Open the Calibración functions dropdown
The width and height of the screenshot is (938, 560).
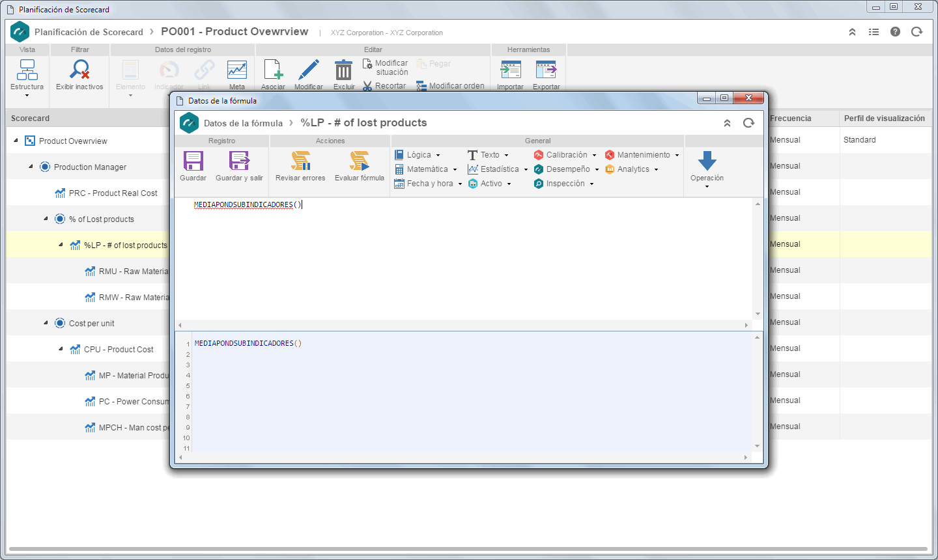(565, 155)
